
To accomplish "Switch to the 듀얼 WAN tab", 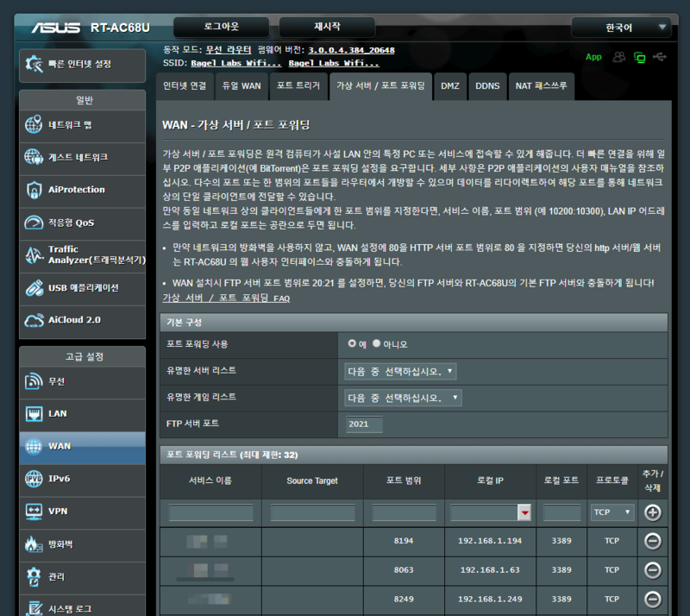I will (x=241, y=86).
